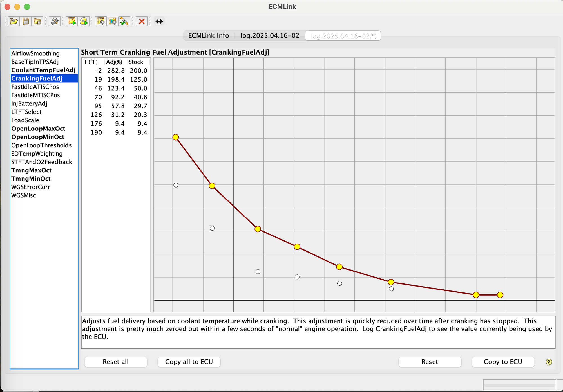Click the colored table with gear icon
Viewport: 563px width, 392px height.
(x=113, y=21)
